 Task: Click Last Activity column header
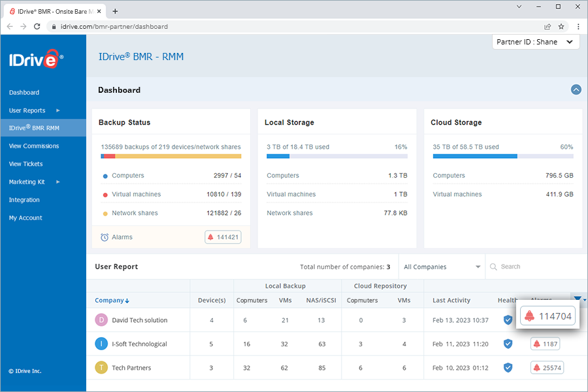(451, 301)
